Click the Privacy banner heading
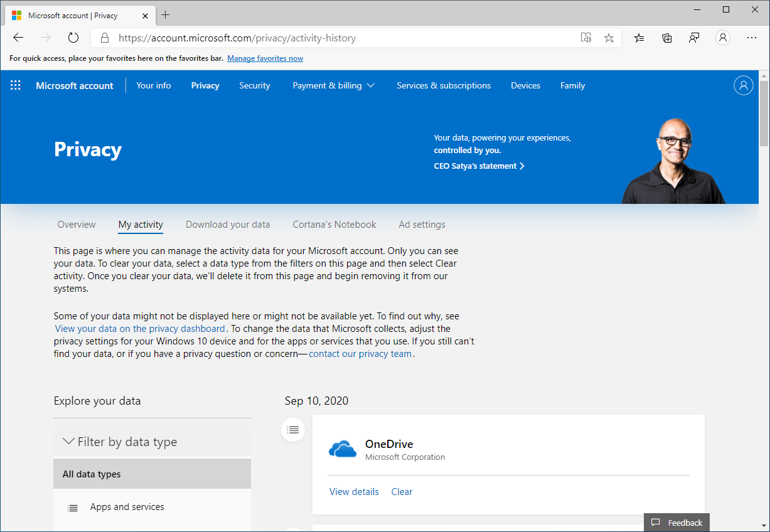Viewport: 770px width, 532px height. click(x=88, y=149)
